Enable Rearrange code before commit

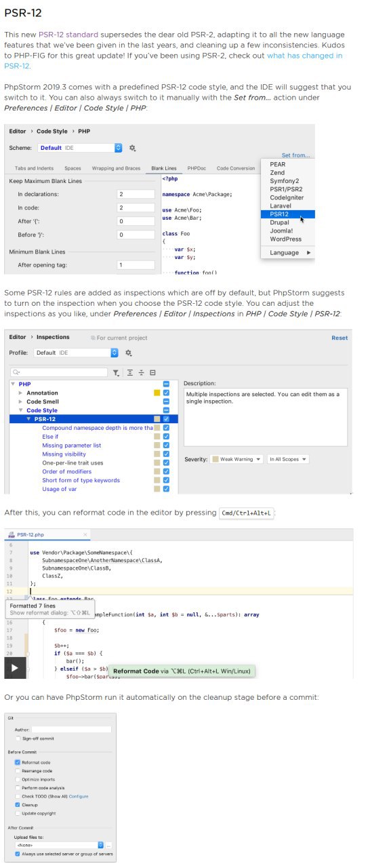coord(18,770)
